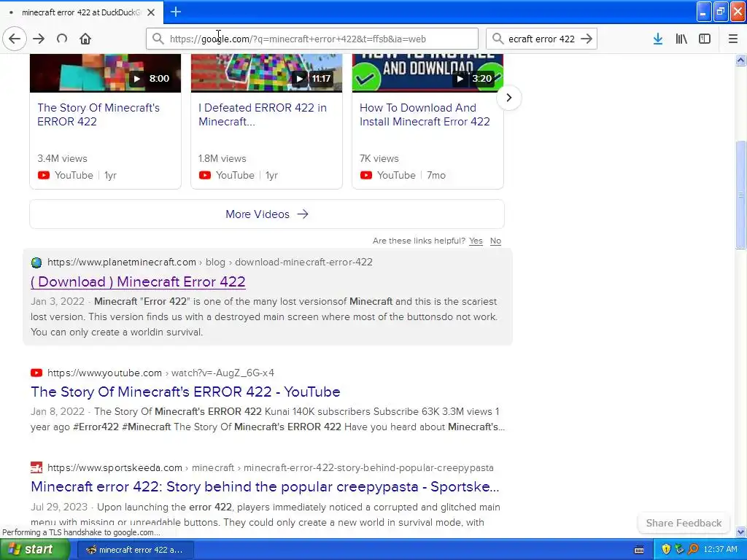Open youtube.com watch URL breadcrumb
747x560 pixels.
160,373
